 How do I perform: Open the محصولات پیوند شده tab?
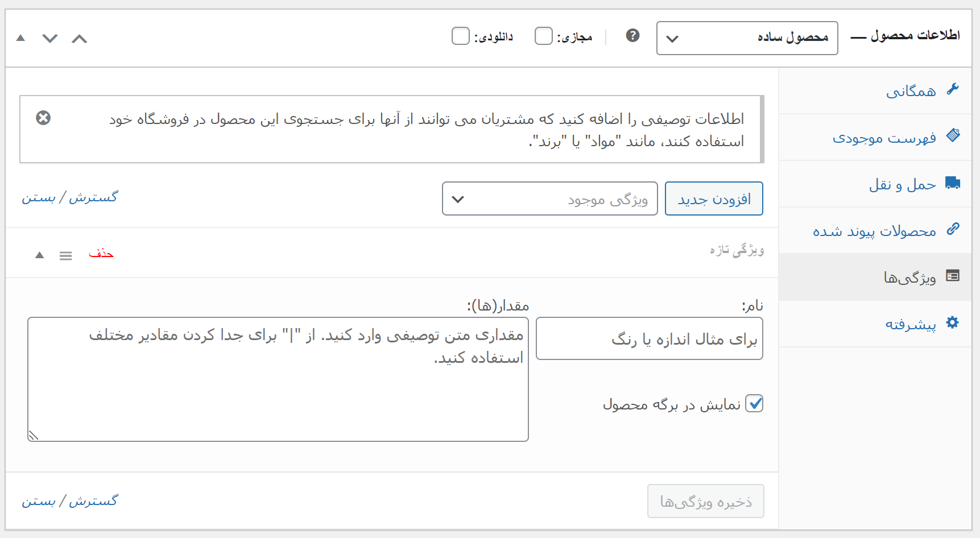click(x=875, y=230)
